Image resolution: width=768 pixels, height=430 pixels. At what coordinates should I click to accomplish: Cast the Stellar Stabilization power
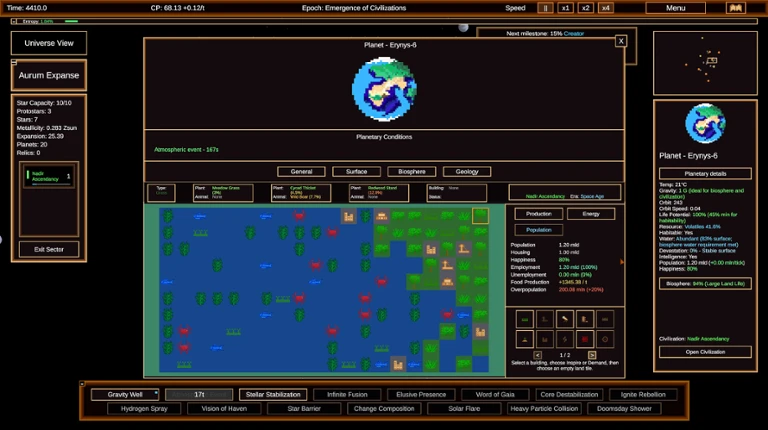click(273, 394)
